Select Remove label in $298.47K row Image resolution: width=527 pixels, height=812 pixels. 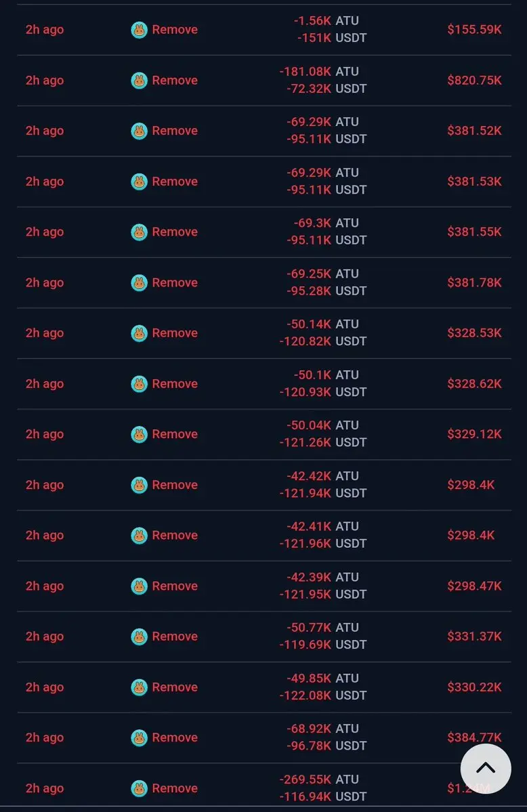coord(175,586)
